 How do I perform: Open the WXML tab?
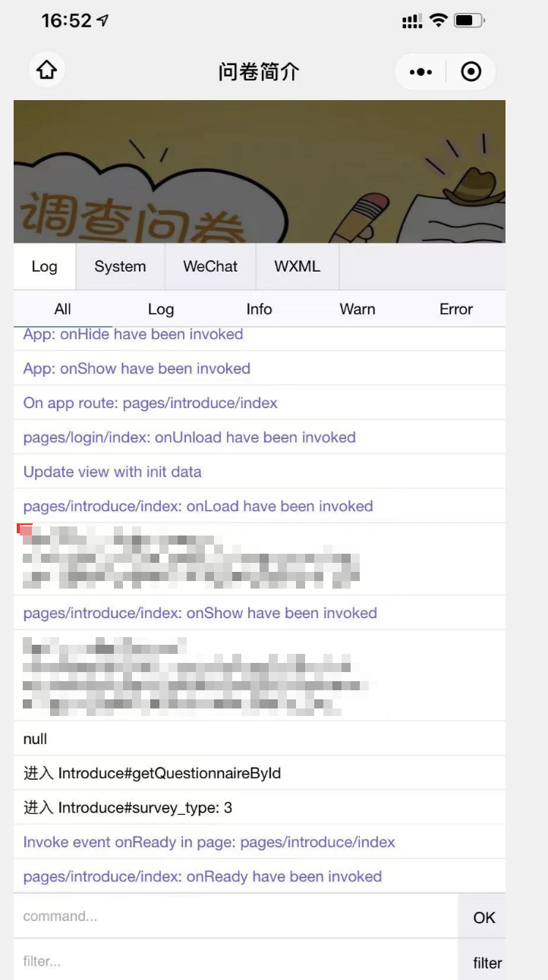pos(297,266)
